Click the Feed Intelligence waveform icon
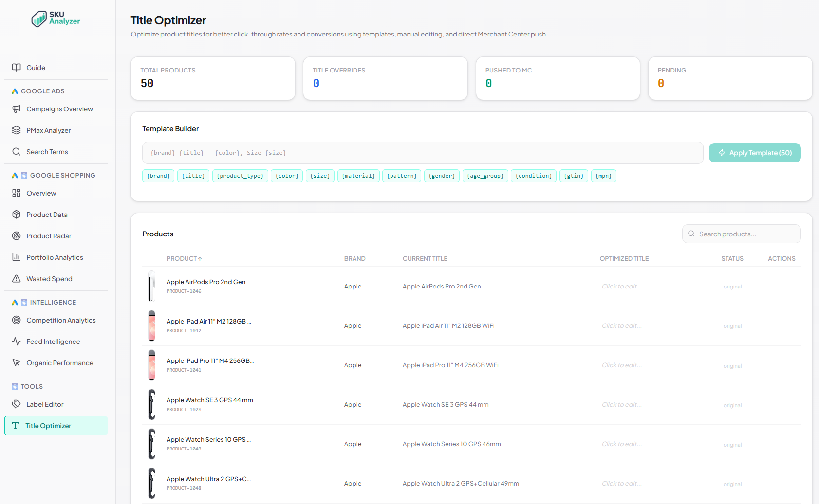The width and height of the screenshot is (819, 504). pyautogui.click(x=16, y=341)
